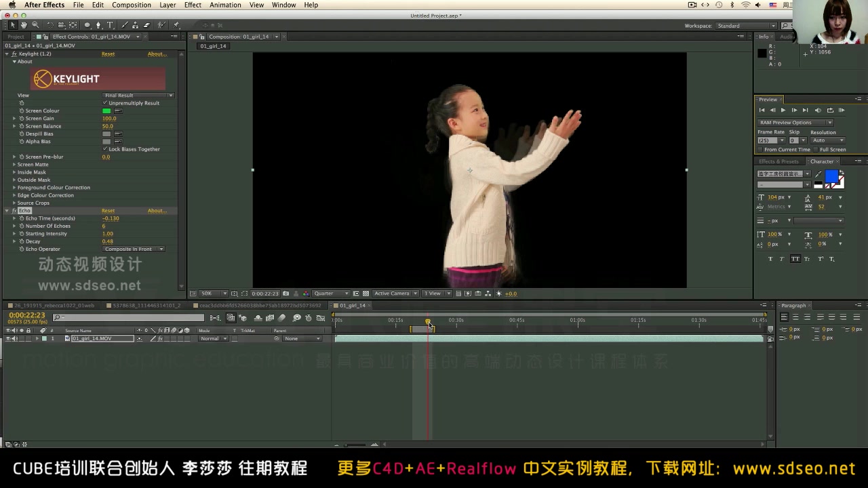Switch to the Project tab
Screen dimensions: 868x488
click(x=16, y=37)
